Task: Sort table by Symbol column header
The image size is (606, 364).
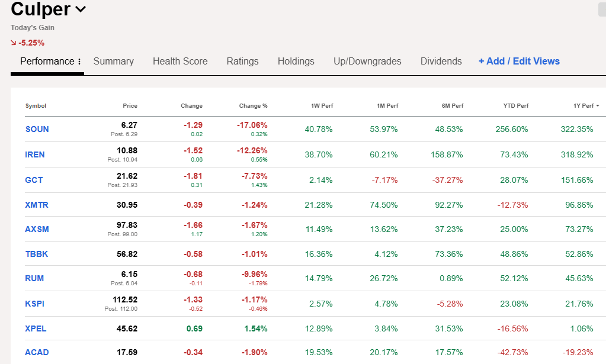Action: (36, 106)
